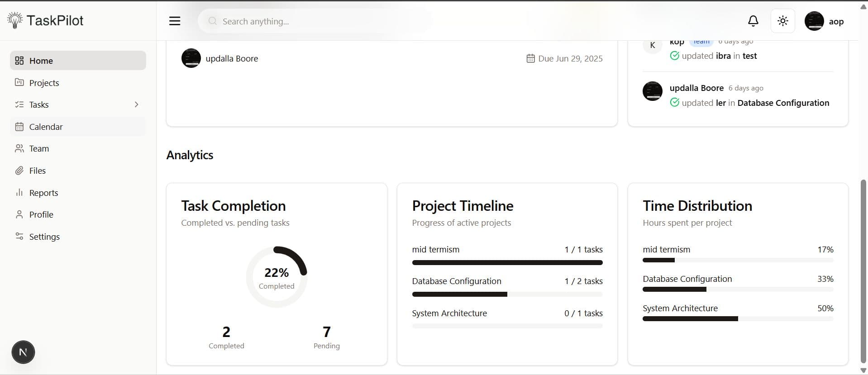The width and height of the screenshot is (868, 375).
Task: Click check icon beside updated ibra
Action: coord(674,56)
